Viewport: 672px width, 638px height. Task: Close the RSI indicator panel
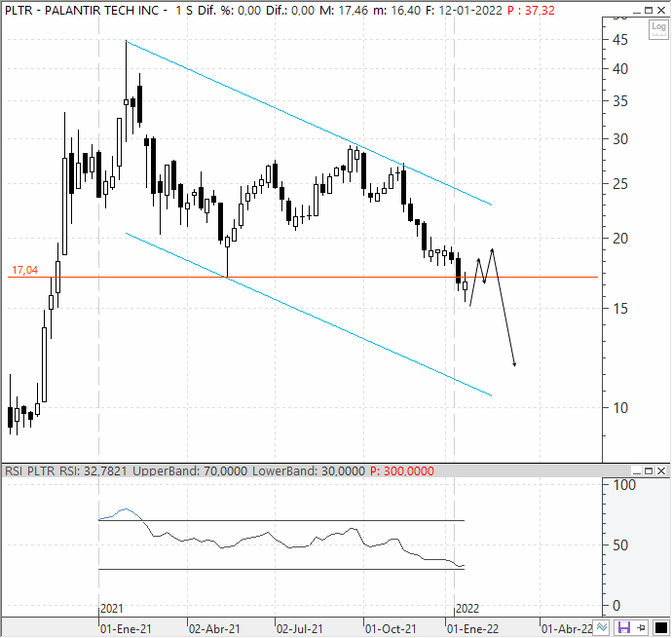click(x=661, y=471)
